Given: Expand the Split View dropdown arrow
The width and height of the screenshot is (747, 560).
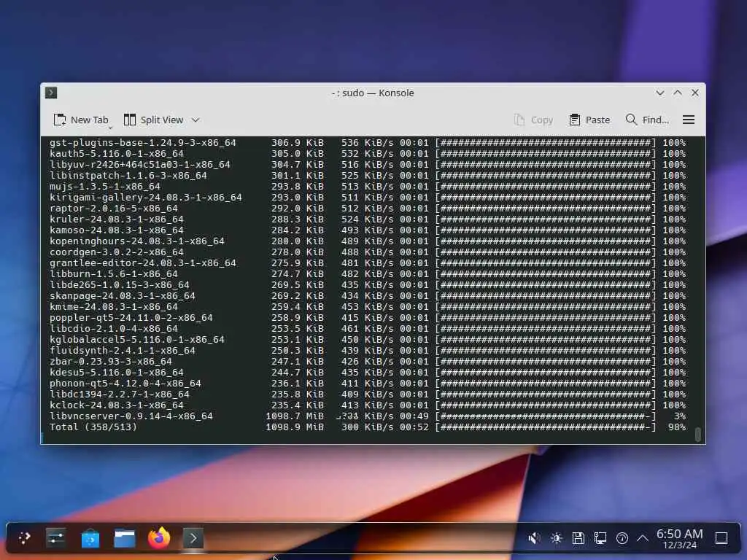Looking at the screenshot, I should coord(196,120).
